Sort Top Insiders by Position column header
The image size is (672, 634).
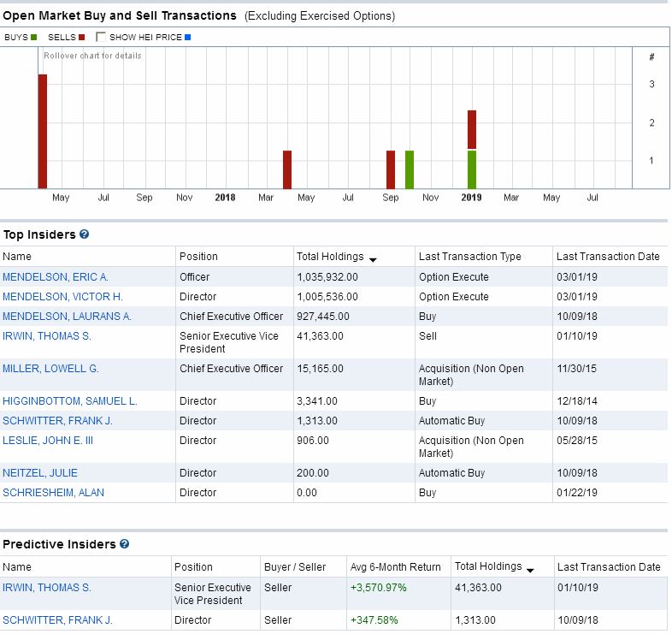[x=198, y=257]
